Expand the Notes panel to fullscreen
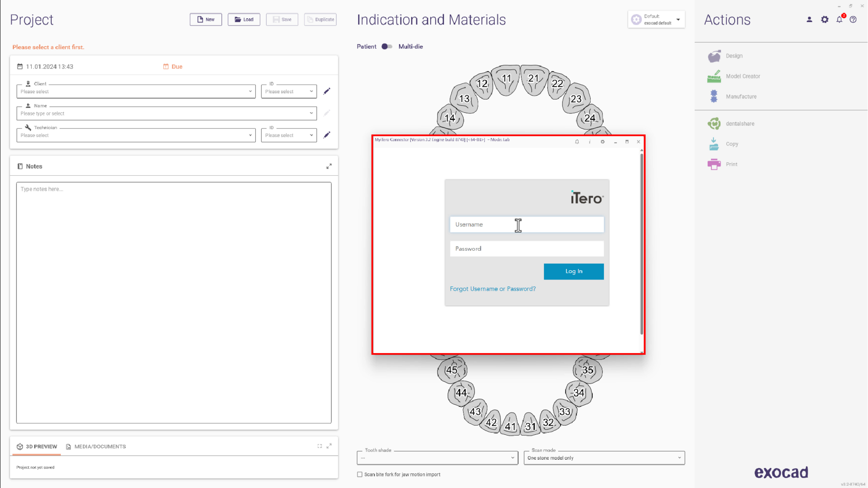This screenshot has height=488, width=868. 329,167
